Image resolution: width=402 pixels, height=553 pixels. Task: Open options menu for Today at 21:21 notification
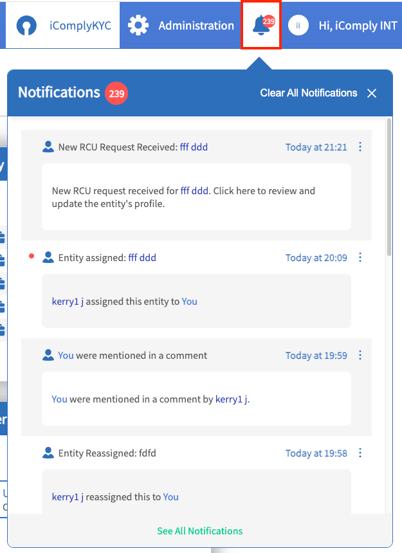(360, 147)
